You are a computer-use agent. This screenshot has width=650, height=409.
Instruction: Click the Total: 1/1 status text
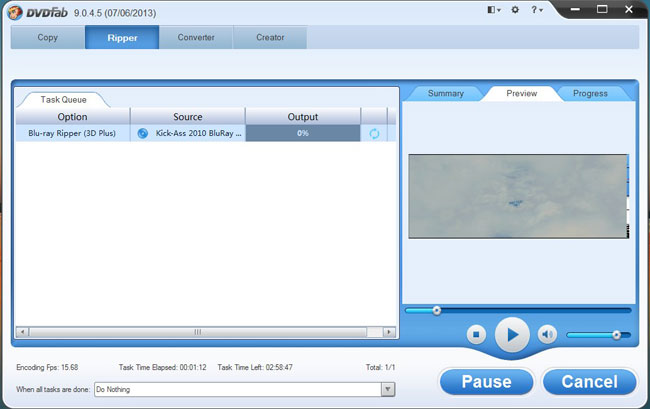380,367
